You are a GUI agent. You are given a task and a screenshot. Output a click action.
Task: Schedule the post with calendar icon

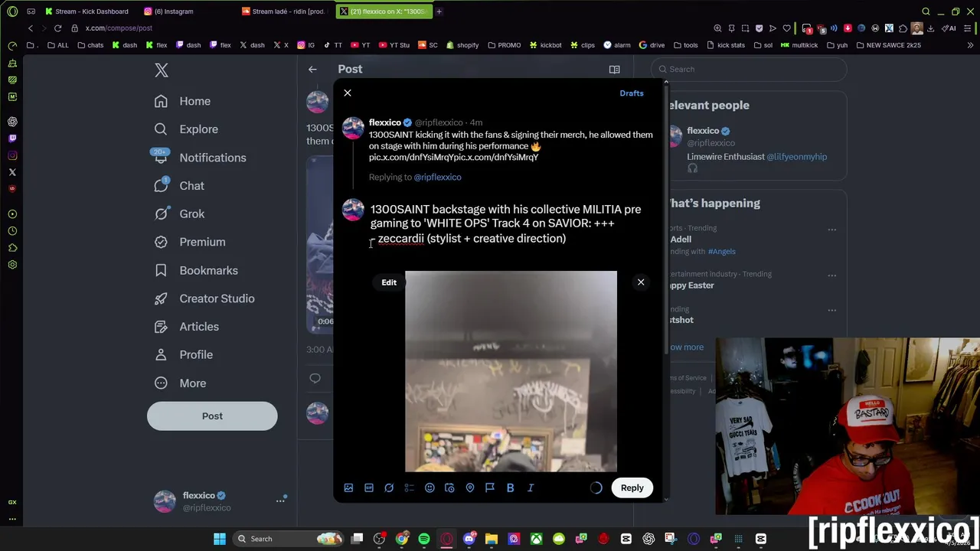point(449,487)
